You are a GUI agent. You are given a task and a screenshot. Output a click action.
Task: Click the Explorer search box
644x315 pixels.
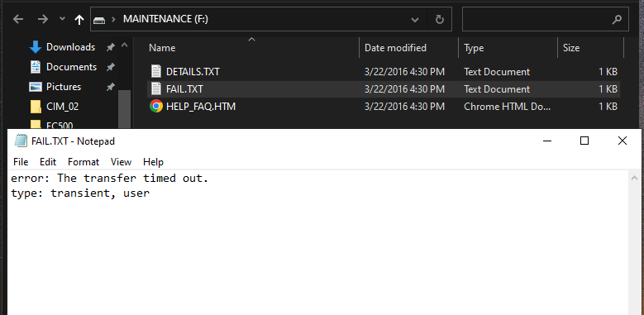pyautogui.click(x=545, y=19)
